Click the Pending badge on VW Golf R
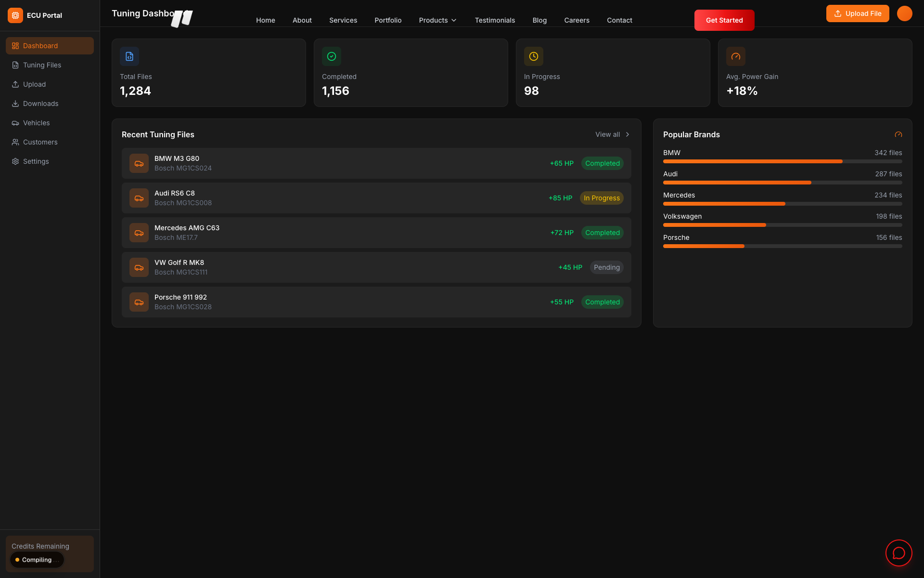 606,267
